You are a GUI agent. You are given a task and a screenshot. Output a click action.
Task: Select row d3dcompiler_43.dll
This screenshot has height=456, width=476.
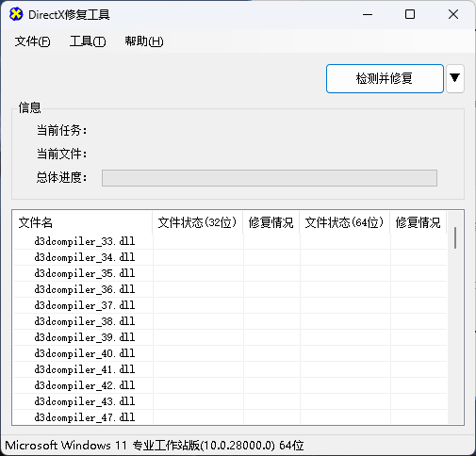230,401
